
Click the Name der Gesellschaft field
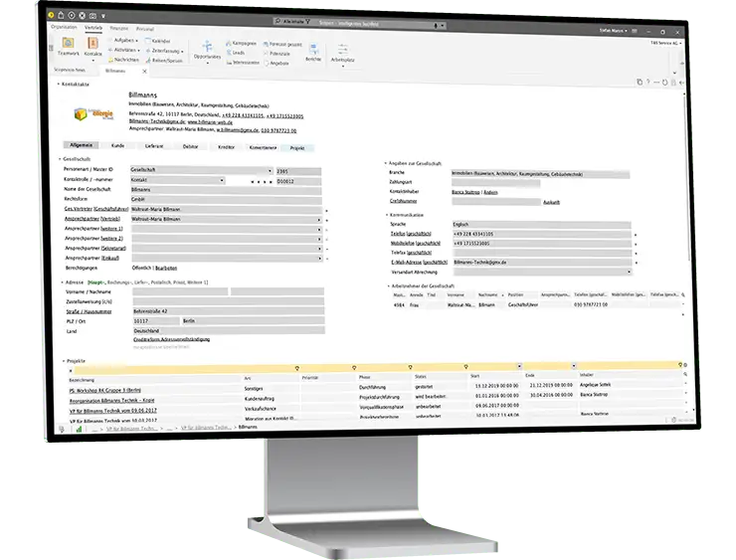(x=226, y=190)
